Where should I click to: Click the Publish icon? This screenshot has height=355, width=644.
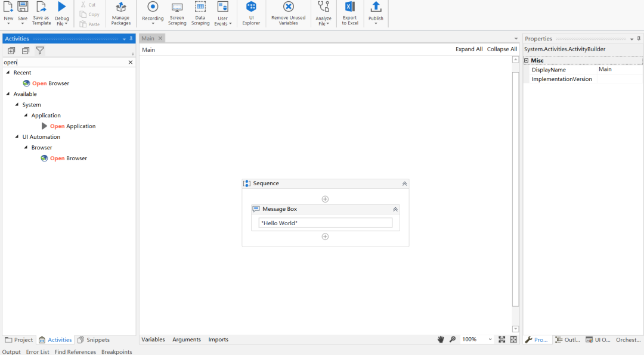coord(376,7)
